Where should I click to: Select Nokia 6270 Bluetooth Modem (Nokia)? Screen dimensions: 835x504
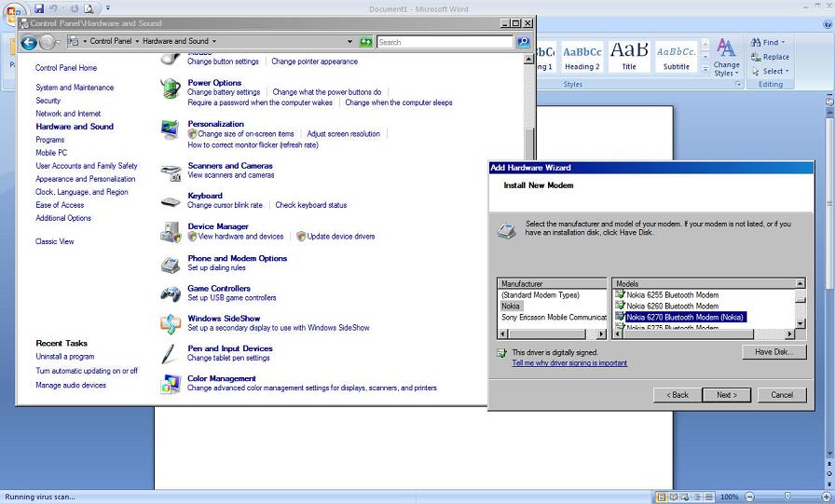click(685, 317)
